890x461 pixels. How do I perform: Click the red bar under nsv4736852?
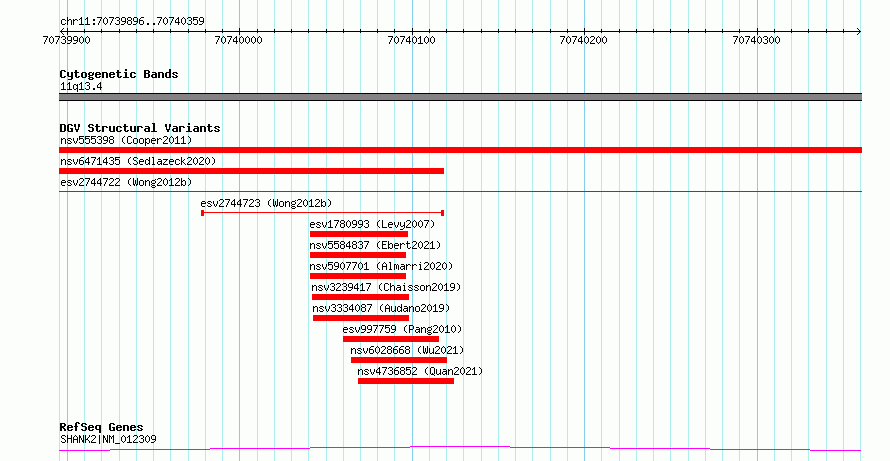click(x=406, y=381)
